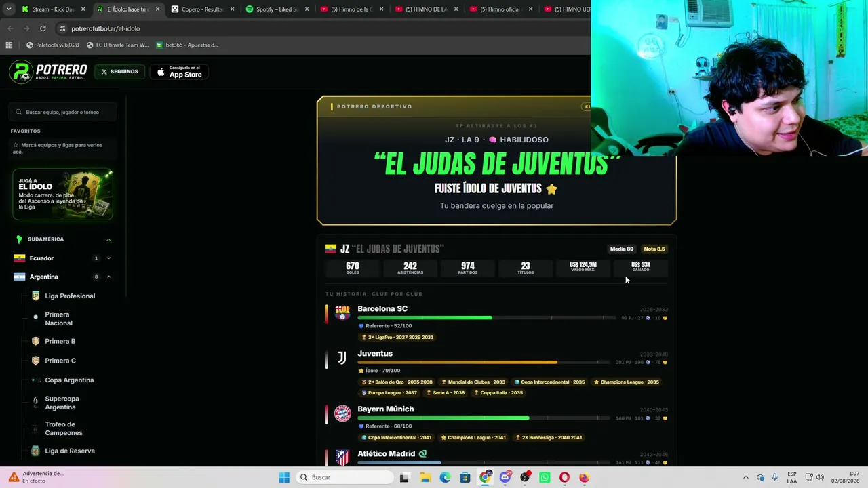Open WhatsApp from the taskbar
868x488 pixels.
click(545, 477)
